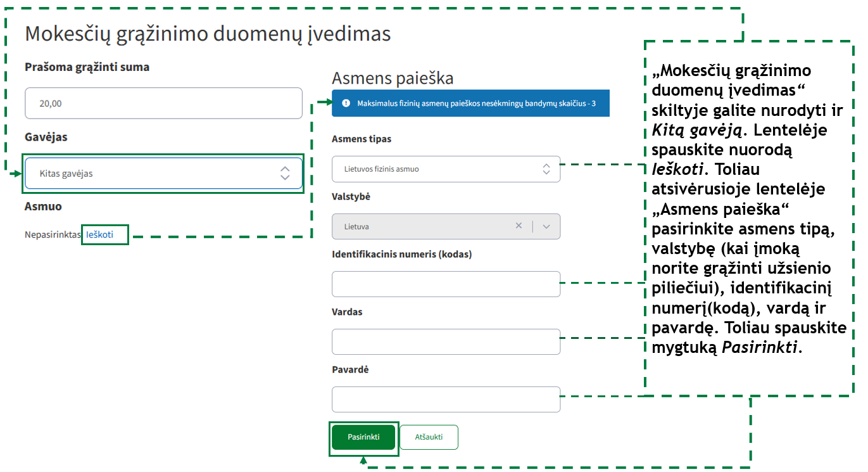868x472 pixels.
Task: Clear the Valstybė field with the X icon
Action: (x=519, y=226)
